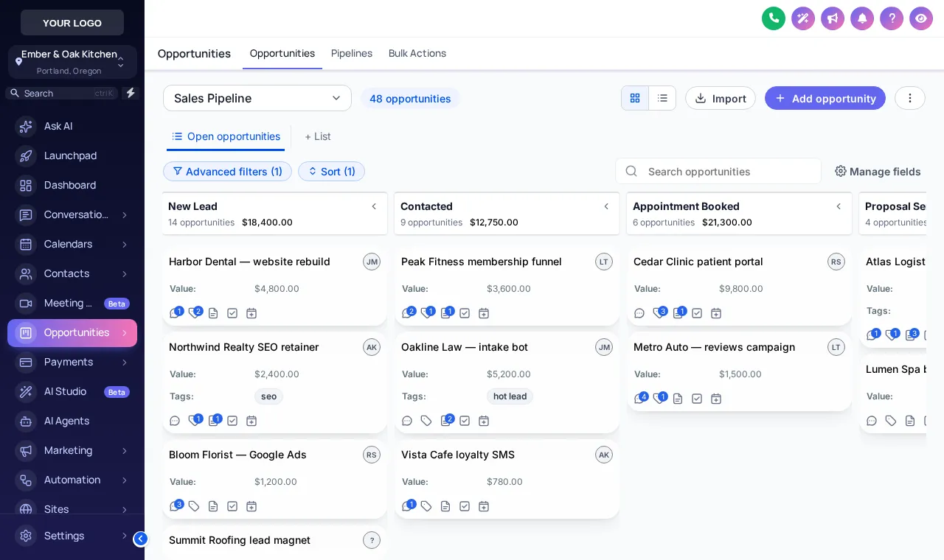The width and height of the screenshot is (944, 560).
Task: Click task checkmark icon on Metro Auto card
Action: point(697,399)
